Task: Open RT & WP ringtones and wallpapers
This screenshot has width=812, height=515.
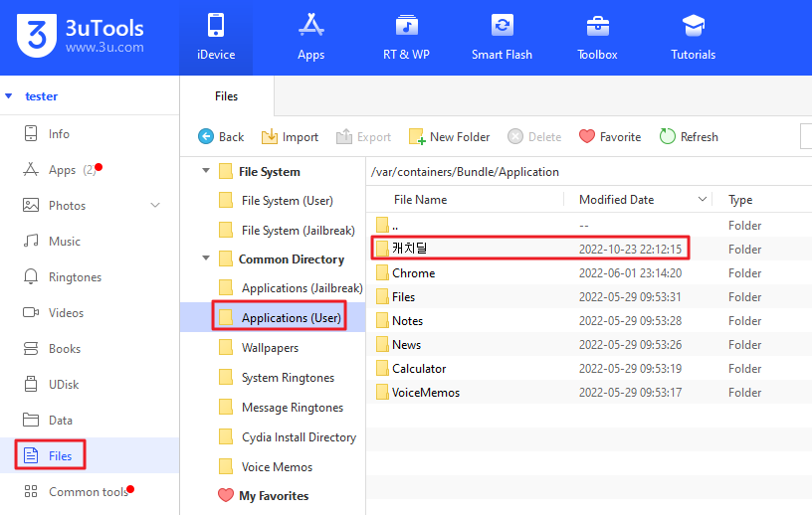Action: coord(407,37)
